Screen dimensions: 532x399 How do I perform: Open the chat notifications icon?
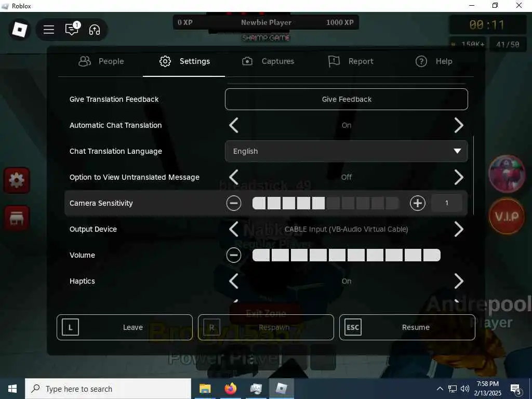(72, 30)
